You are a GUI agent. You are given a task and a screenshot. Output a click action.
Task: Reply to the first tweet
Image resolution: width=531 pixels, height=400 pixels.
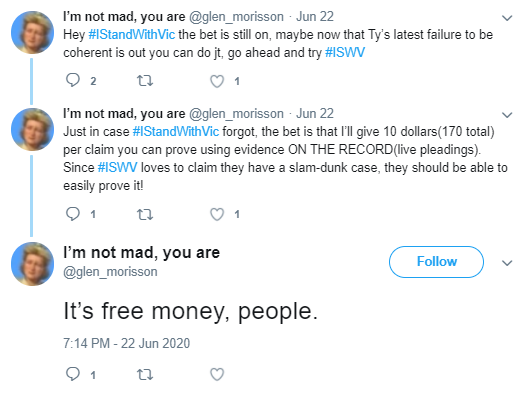tap(73, 80)
